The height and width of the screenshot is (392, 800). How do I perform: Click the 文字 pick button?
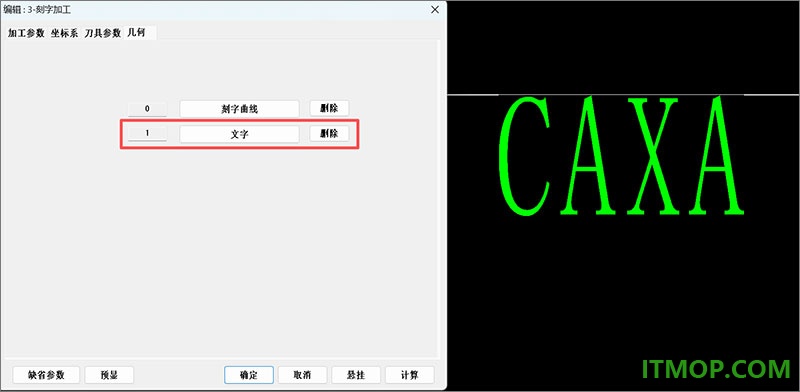(239, 134)
